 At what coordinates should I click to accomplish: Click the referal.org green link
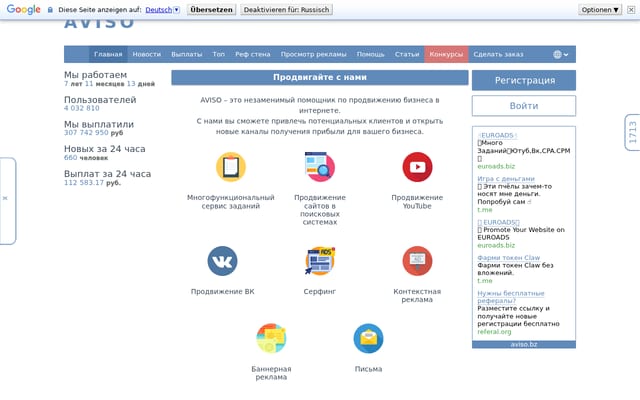(494, 331)
